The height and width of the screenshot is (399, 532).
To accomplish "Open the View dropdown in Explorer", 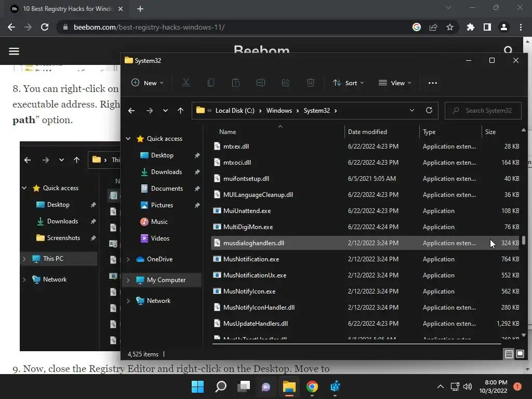I will pos(395,83).
